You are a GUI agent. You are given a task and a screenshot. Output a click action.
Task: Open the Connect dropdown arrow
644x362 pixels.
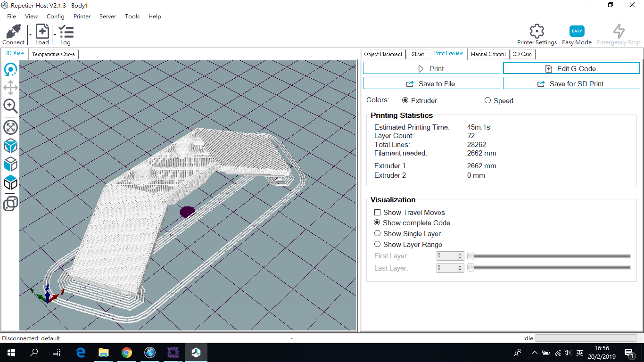(30, 34)
